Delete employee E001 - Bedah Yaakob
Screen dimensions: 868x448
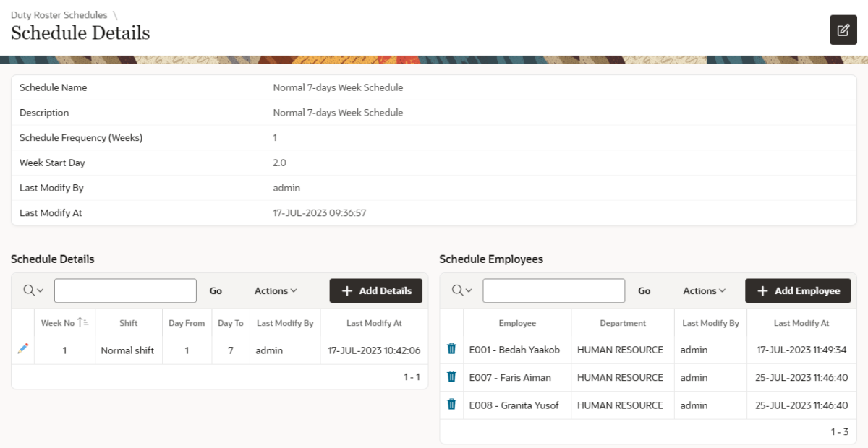click(x=451, y=349)
